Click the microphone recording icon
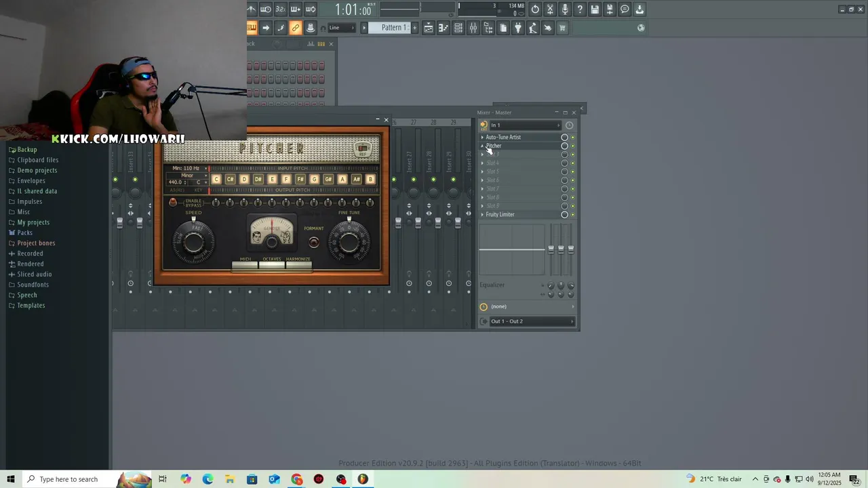The width and height of the screenshot is (868, 488). [x=565, y=9]
